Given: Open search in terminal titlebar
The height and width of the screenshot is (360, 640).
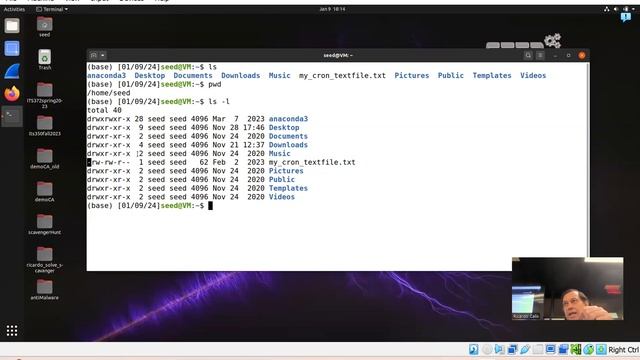Looking at the screenshot, I should tap(528, 55).
